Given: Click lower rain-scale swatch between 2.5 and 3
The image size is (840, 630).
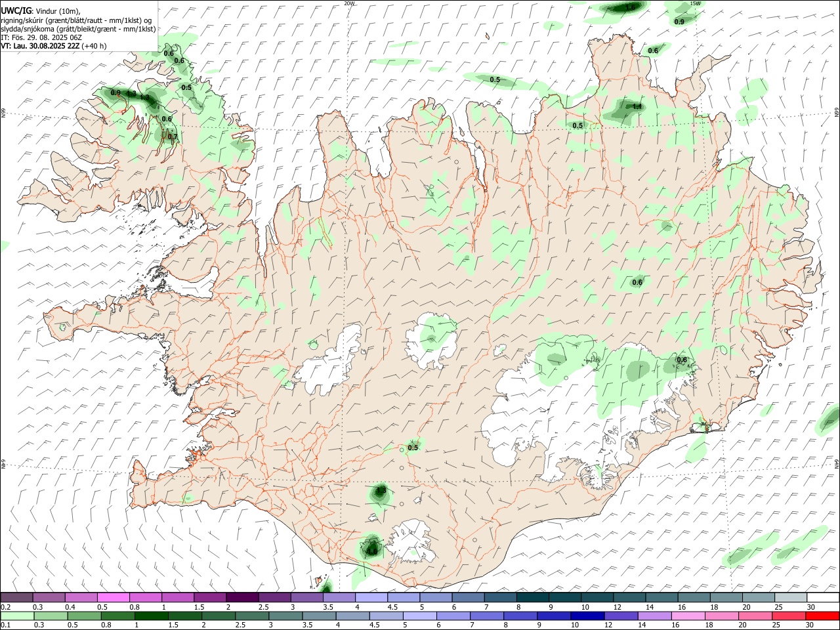Looking at the screenshot, I should coord(252,616).
